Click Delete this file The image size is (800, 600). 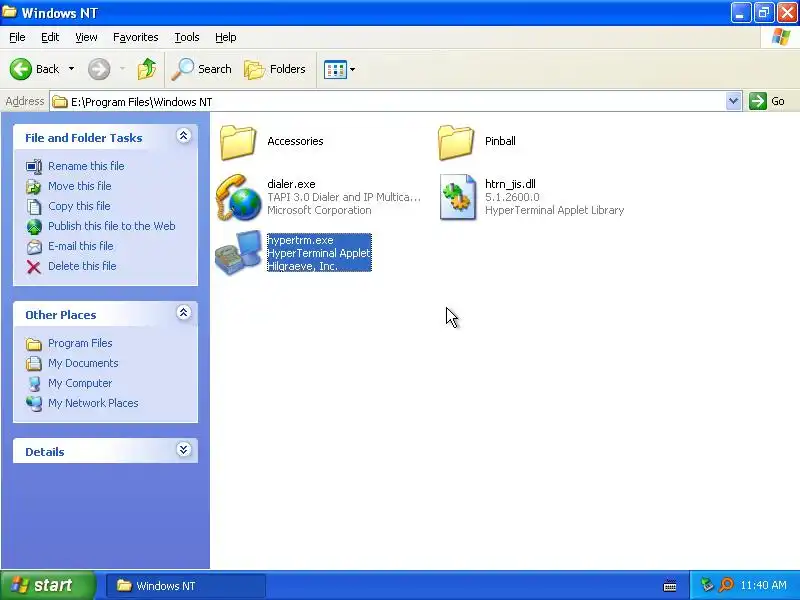[x=82, y=266]
